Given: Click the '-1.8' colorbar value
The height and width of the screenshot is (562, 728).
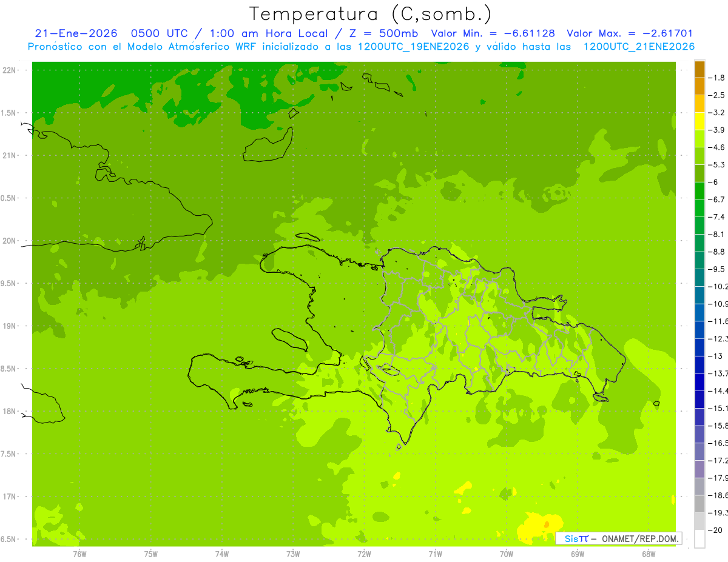Looking at the screenshot, I should pyautogui.click(x=716, y=78).
